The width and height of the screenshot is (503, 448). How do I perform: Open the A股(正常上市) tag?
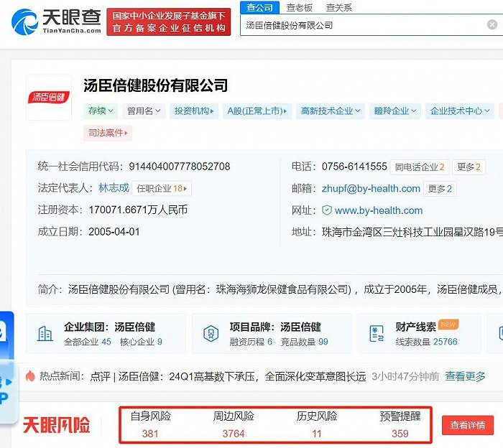(257, 111)
